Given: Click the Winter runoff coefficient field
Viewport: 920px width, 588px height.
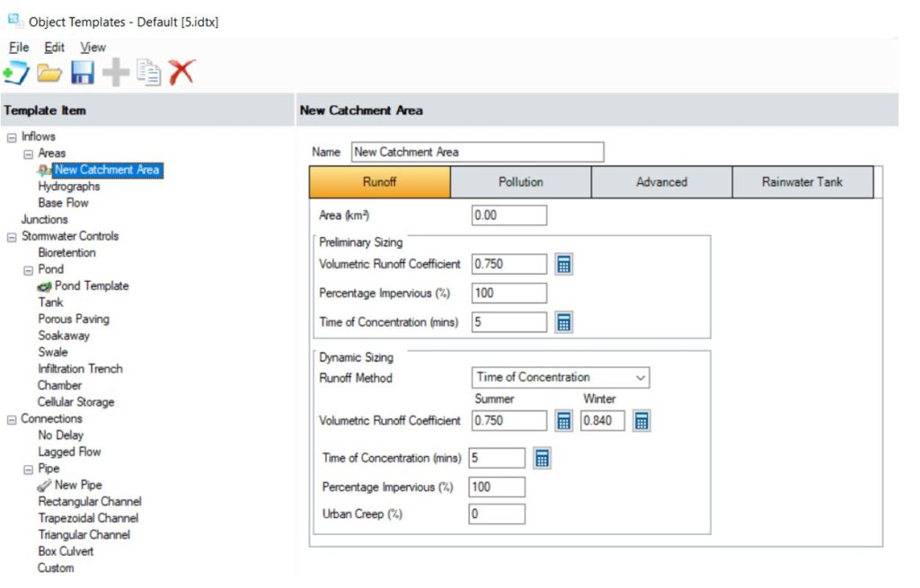Looking at the screenshot, I should click(x=603, y=421).
